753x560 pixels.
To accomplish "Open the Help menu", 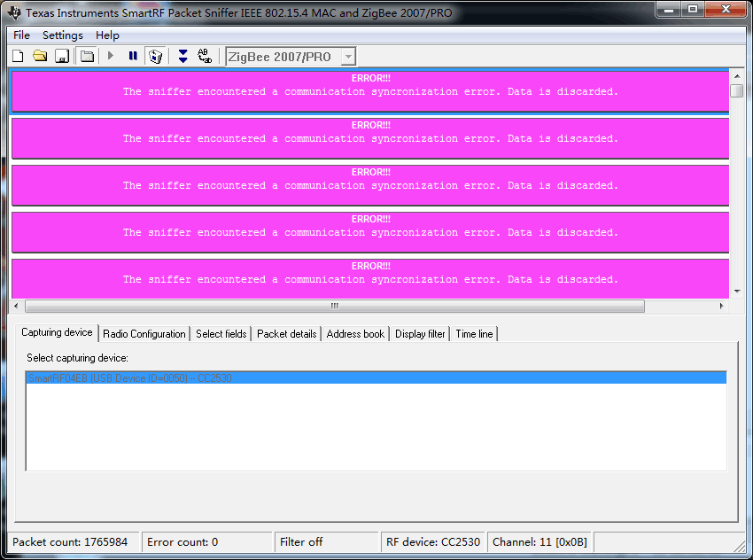I will (x=107, y=35).
